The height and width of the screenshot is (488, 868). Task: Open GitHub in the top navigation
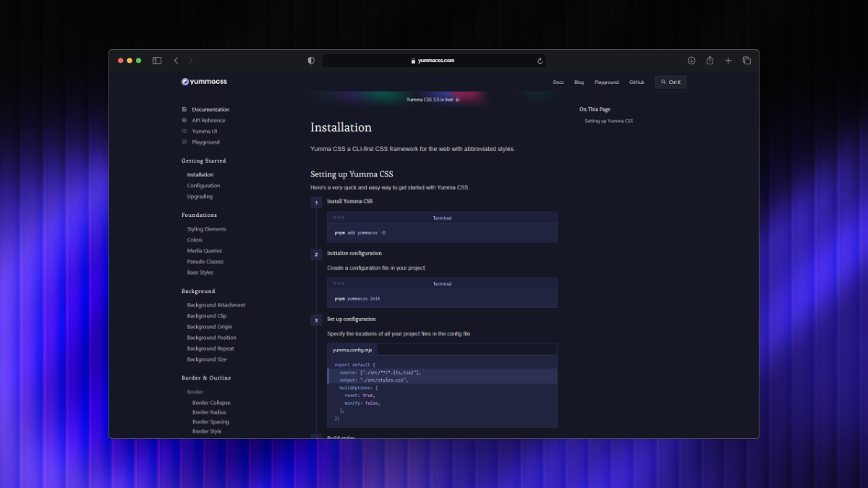637,82
